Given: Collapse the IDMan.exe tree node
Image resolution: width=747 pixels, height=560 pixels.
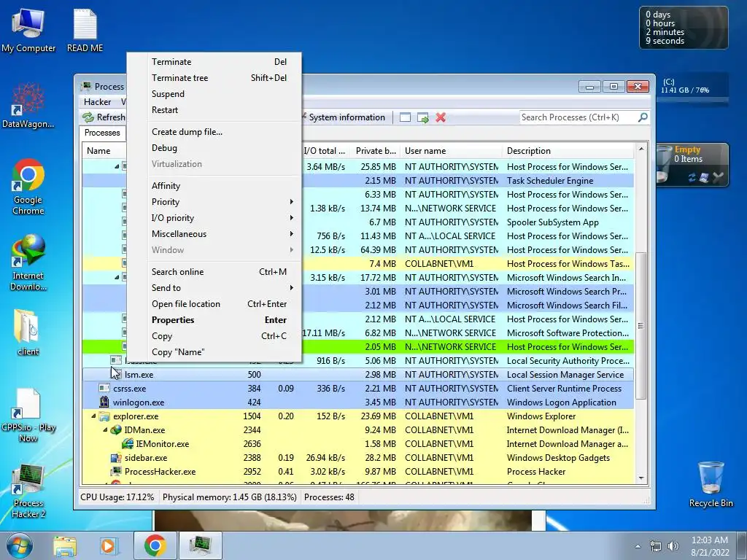Looking at the screenshot, I should 105,430.
